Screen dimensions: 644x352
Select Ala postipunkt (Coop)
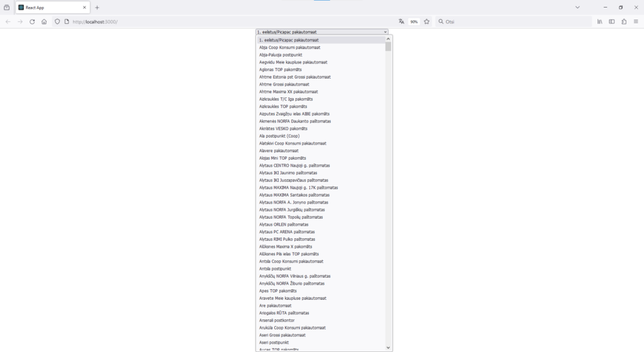point(321,136)
